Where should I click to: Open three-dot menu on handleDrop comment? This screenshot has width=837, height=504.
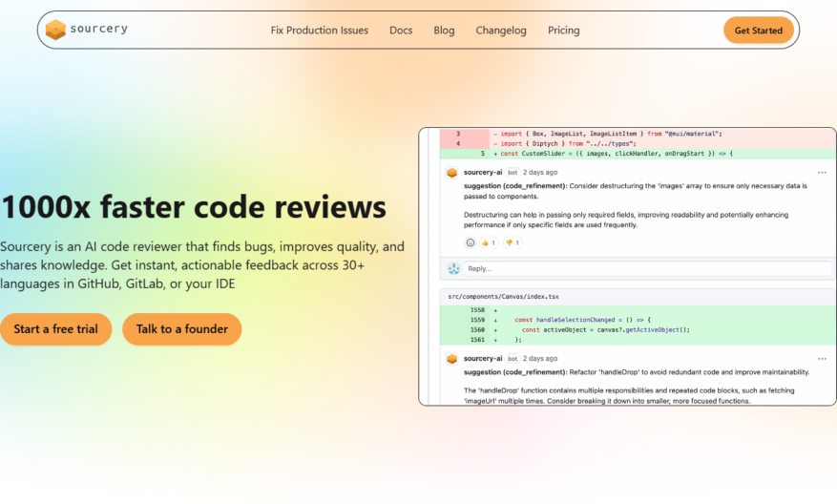822,359
